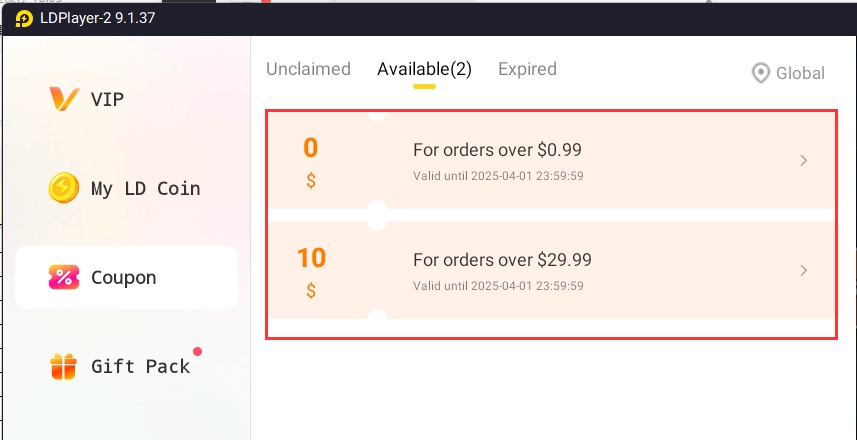Click the orange VIP icon
This screenshot has height=440, width=857.
[64, 99]
